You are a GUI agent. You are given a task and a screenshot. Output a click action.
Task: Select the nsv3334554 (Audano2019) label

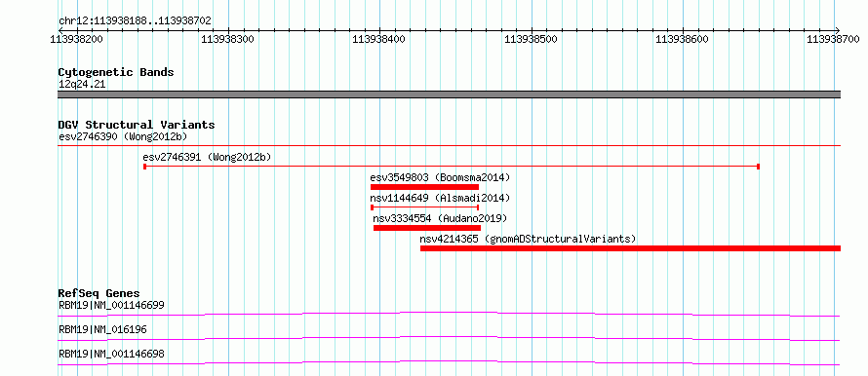440,218
